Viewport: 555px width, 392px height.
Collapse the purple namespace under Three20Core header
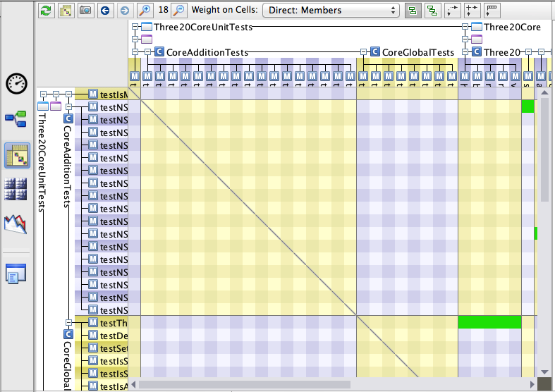[x=465, y=39]
